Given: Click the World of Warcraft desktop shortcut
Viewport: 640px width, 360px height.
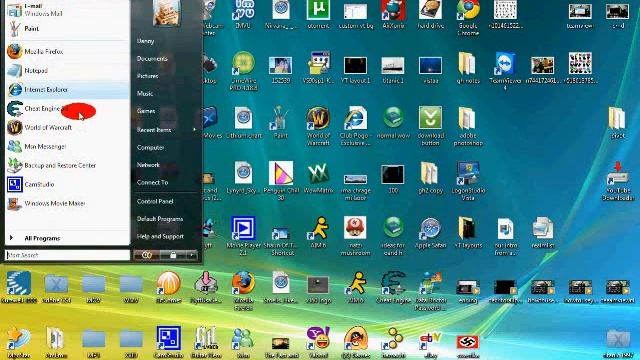Looking at the screenshot, I should pos(318,126).
